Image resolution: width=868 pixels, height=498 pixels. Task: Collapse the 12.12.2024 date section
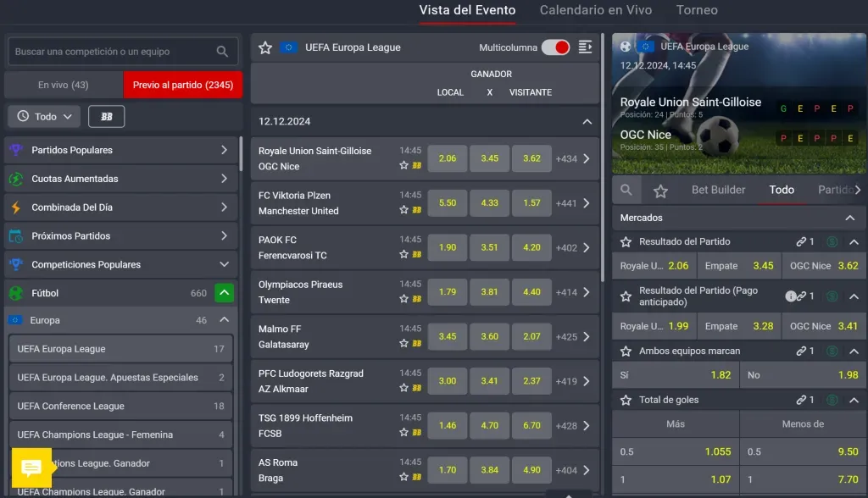tap(587, 122)
